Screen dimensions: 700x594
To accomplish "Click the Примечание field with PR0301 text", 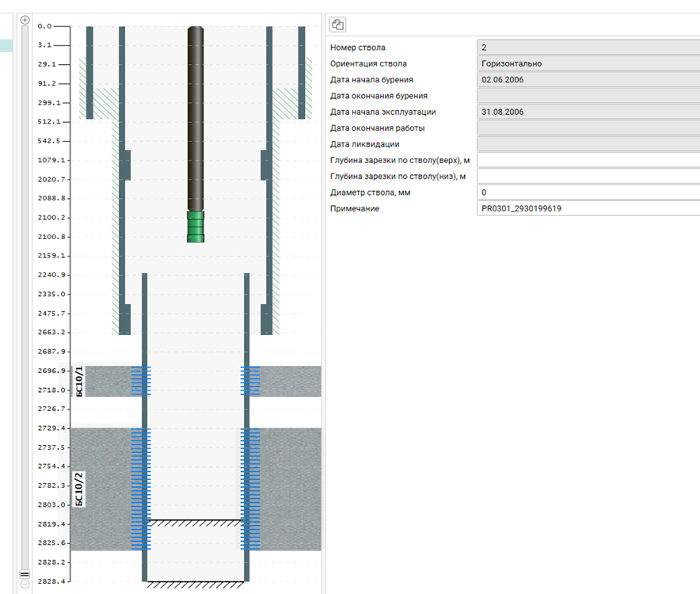I will click(x=588, y=208).
